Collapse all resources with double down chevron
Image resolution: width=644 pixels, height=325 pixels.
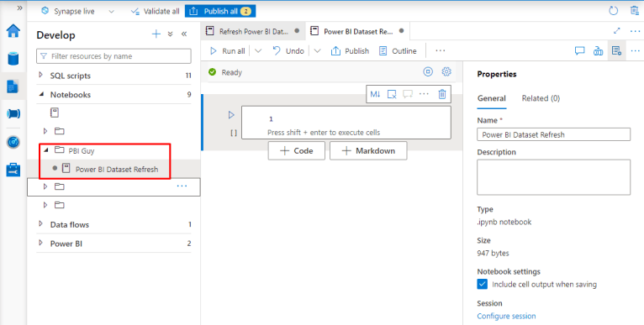tap(171, 34)
